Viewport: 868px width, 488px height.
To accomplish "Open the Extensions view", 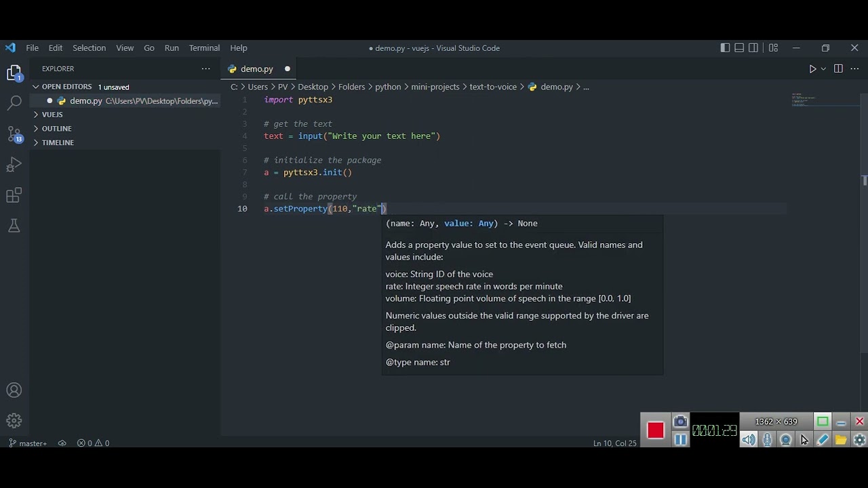I will (x=14, y=196).
